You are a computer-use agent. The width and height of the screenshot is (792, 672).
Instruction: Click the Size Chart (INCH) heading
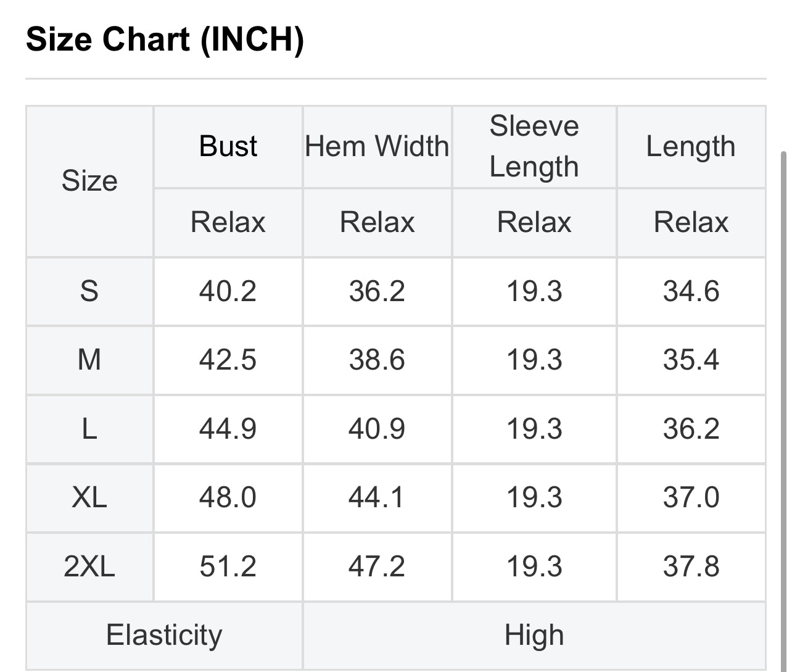point(165,39)
